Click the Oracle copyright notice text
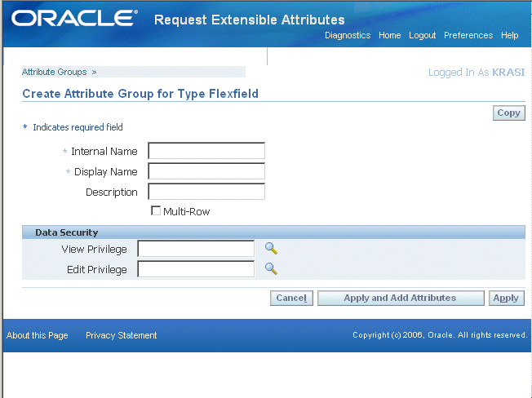 coord(440,335)
